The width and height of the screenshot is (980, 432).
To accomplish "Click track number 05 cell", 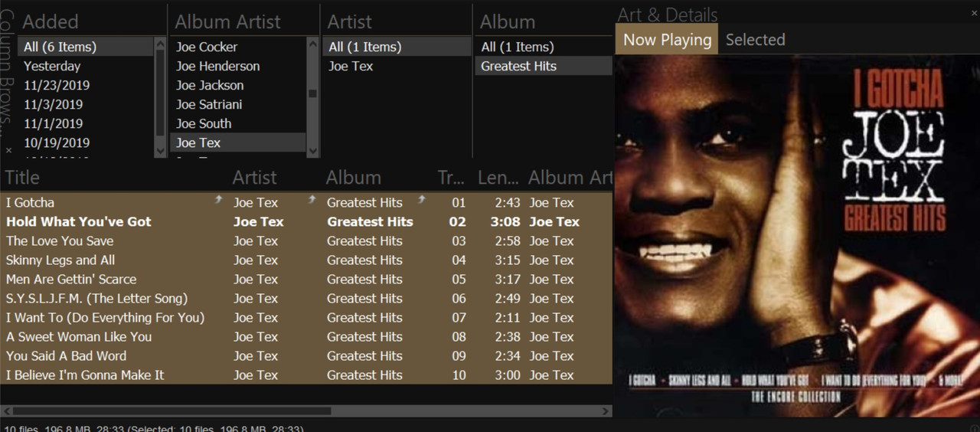I will [459, 279].
